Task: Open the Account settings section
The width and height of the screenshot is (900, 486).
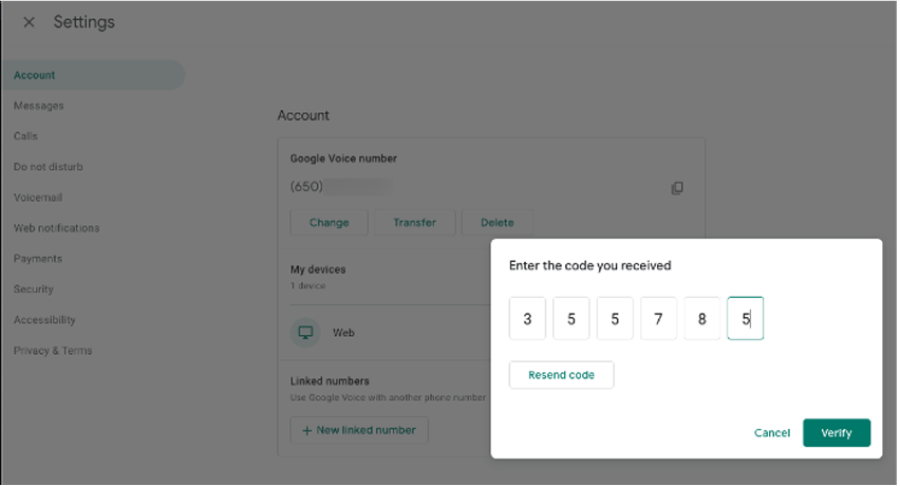Action: [x=35, y=75]
